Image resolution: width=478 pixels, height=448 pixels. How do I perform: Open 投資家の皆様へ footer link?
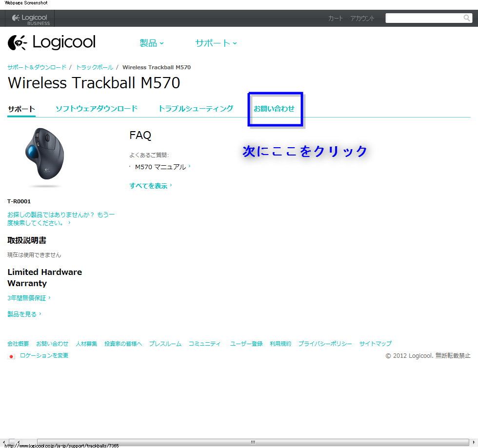click(123, 344)
